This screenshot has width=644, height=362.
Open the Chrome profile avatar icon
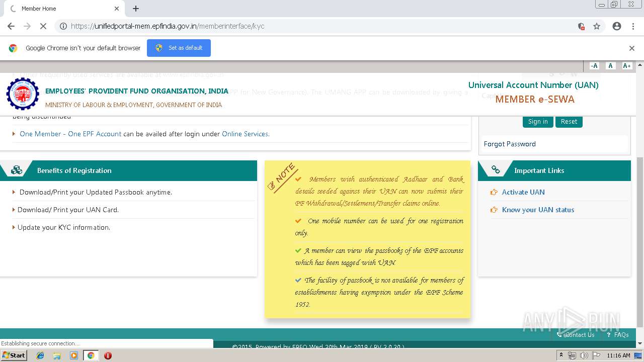[x=617, y=26]
